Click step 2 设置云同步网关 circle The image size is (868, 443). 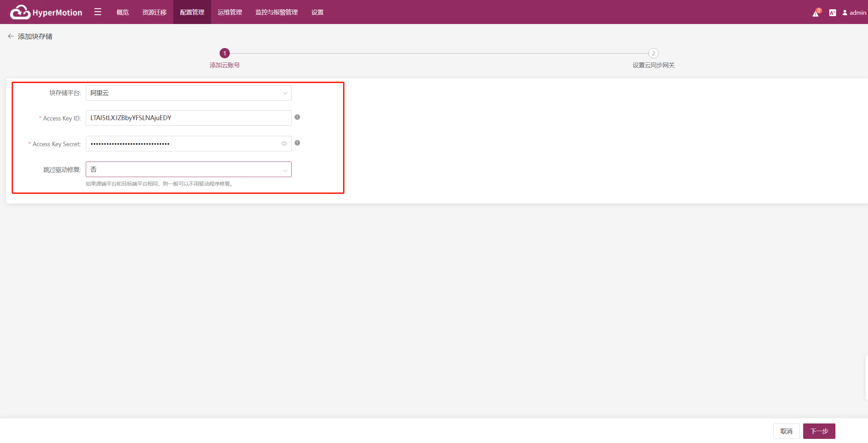[x=653, y=53]
